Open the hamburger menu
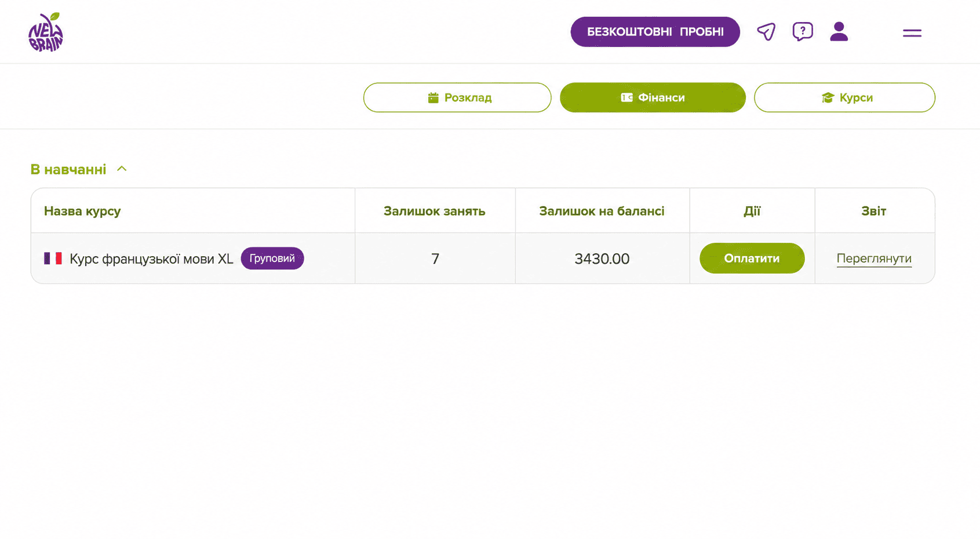980x539 pixels. [x=912, y=33]
